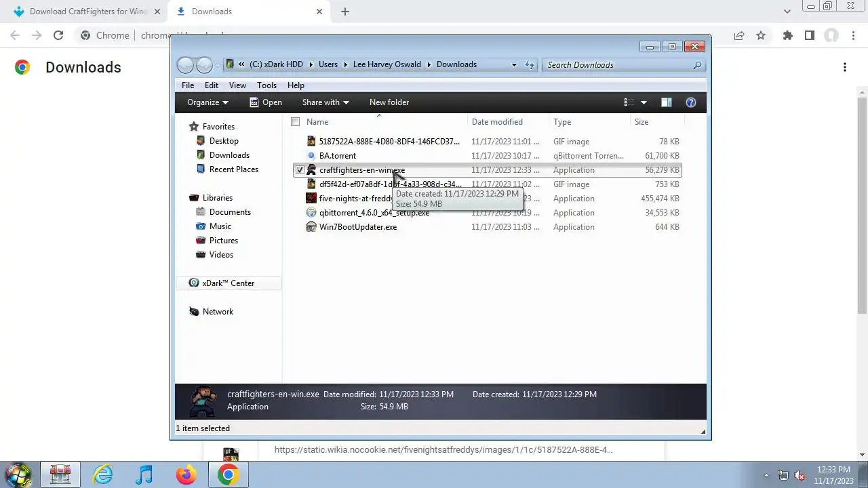Click the Explorer Forward navigation arrow

coord(204,65)
